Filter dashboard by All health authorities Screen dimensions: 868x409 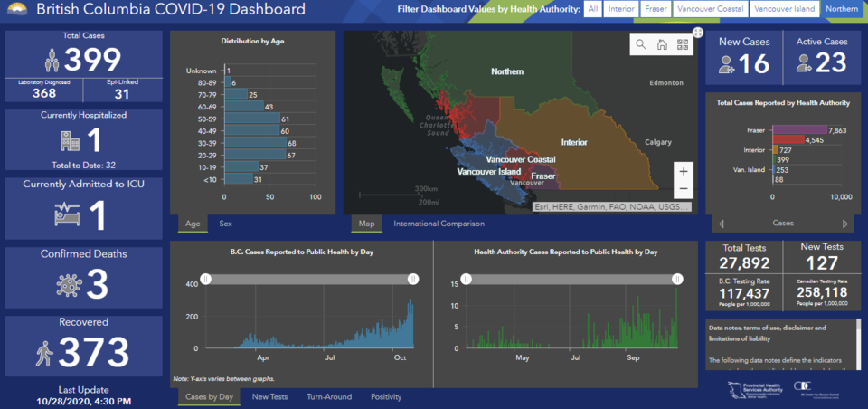592,9
